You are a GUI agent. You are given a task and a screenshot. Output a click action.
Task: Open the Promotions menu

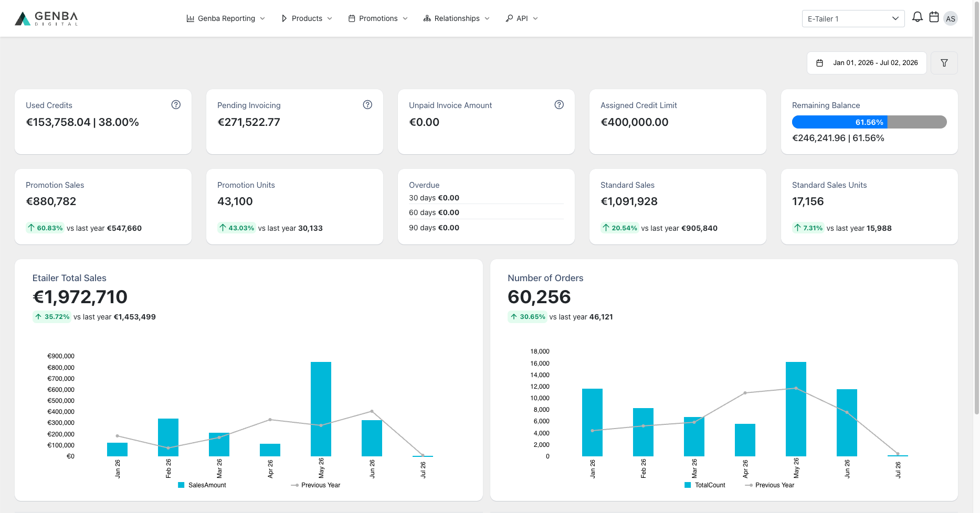point(378,18)
